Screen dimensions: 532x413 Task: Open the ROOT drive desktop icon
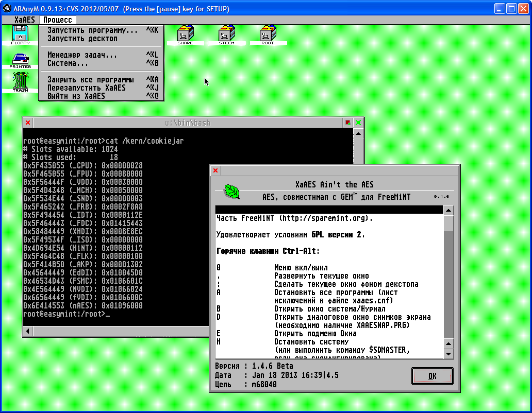coord(268,35)
